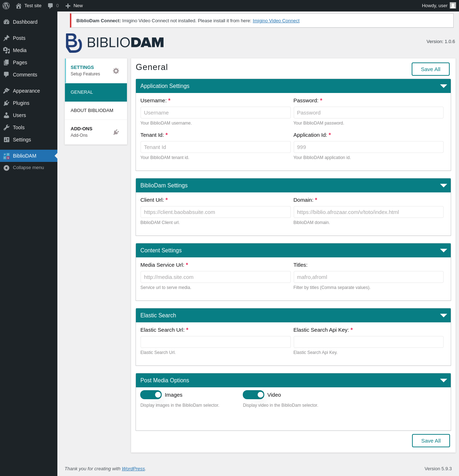Collapse the Post Media Options section
459x476 pixels.
(444, 381)
